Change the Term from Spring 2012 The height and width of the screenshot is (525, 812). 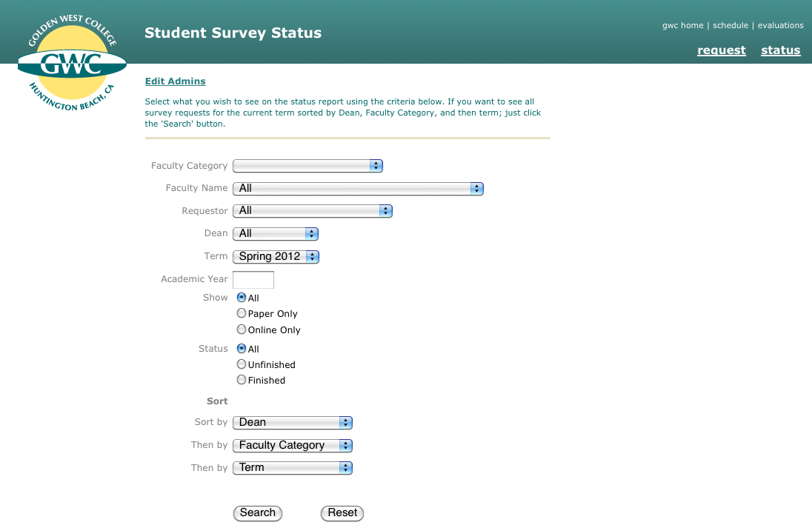click(x=276, y=256)
